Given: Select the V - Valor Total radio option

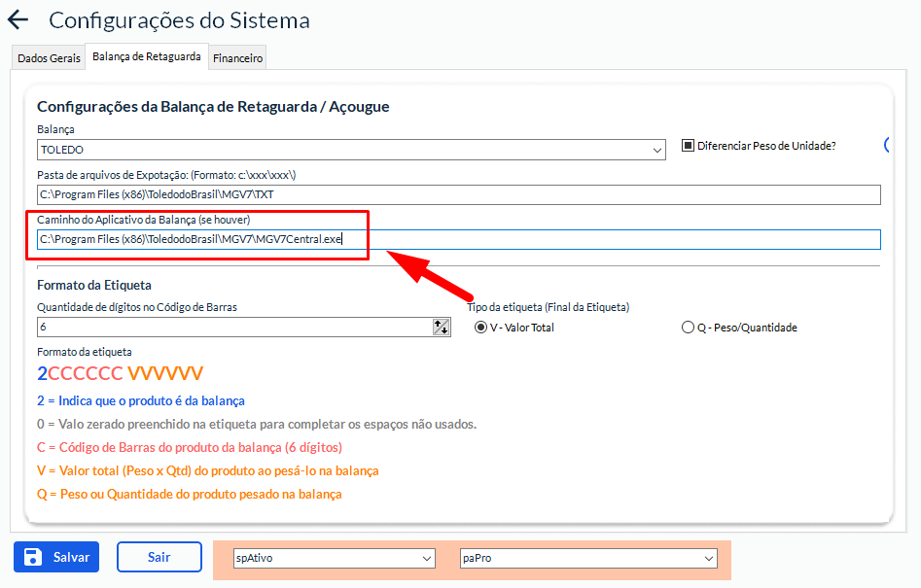Looking at the screenshot, I should click(x=480, y=328).
